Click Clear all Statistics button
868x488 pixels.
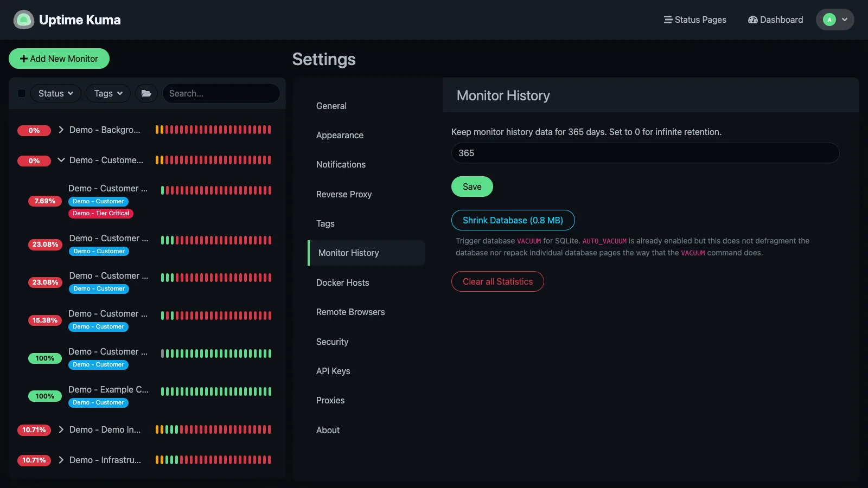click(497, 281)
